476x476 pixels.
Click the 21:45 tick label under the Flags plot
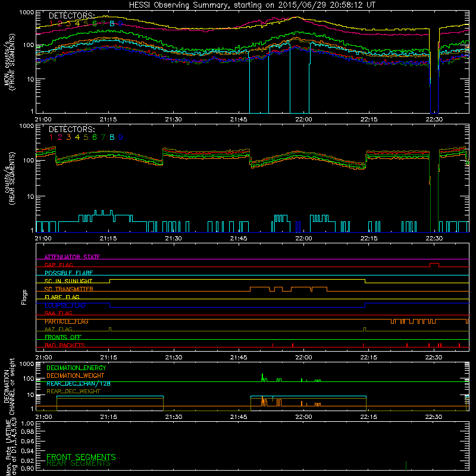[x=239, y=358]
